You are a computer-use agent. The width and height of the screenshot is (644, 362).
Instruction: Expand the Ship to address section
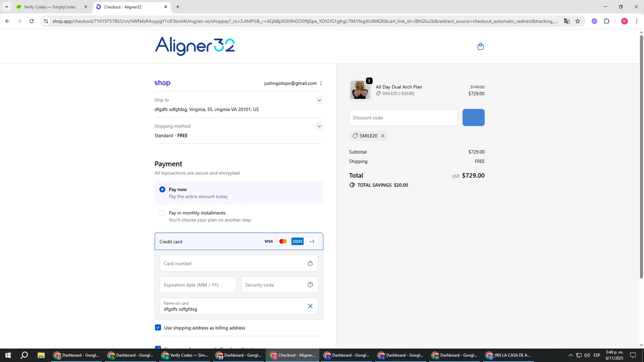pos(319,100)
